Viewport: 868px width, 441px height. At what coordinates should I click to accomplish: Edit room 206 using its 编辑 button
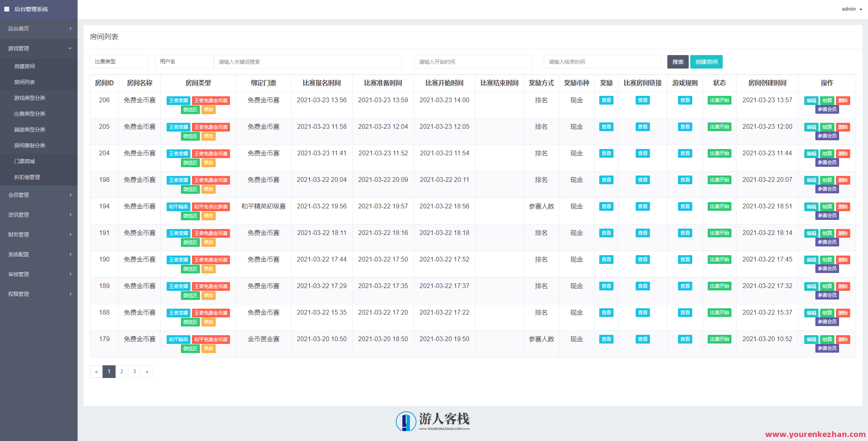811,100
